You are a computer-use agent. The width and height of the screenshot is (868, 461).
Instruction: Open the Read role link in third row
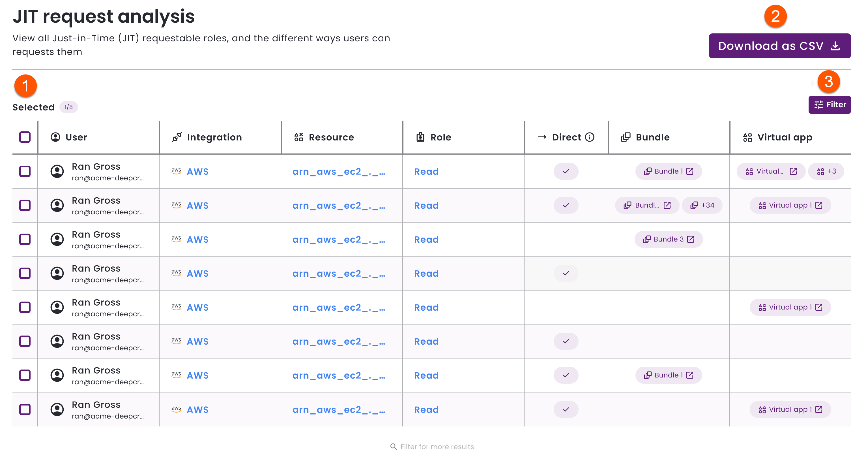point(426,240)
